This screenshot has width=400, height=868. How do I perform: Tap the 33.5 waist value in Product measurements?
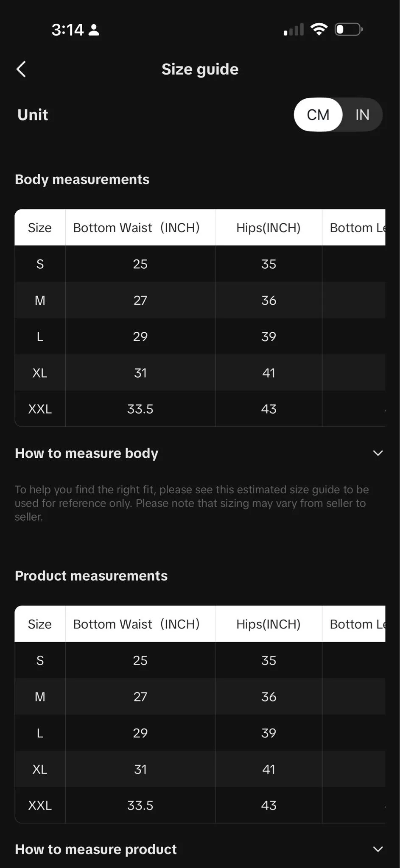(140, 805)
